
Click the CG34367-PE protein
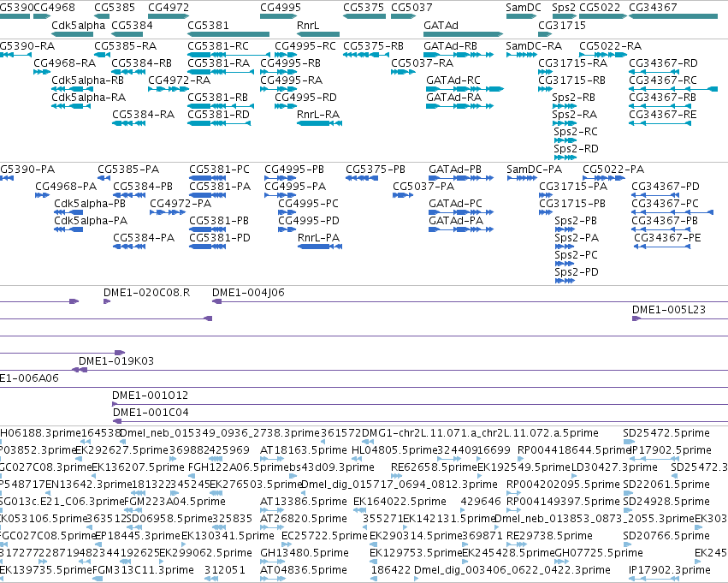[662, 247]
